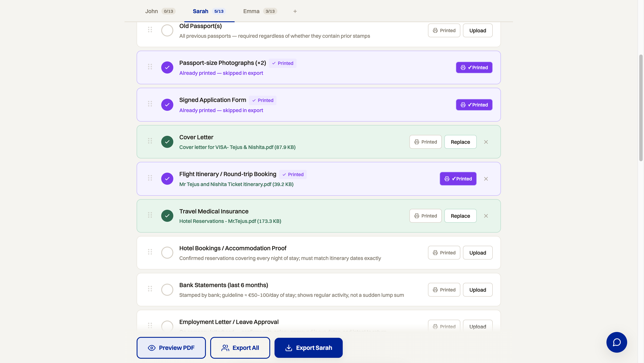Grab the drag handle for Travel Medical Insurance
644x363 pixels.
pyautogui.click(x=150, y=215)
